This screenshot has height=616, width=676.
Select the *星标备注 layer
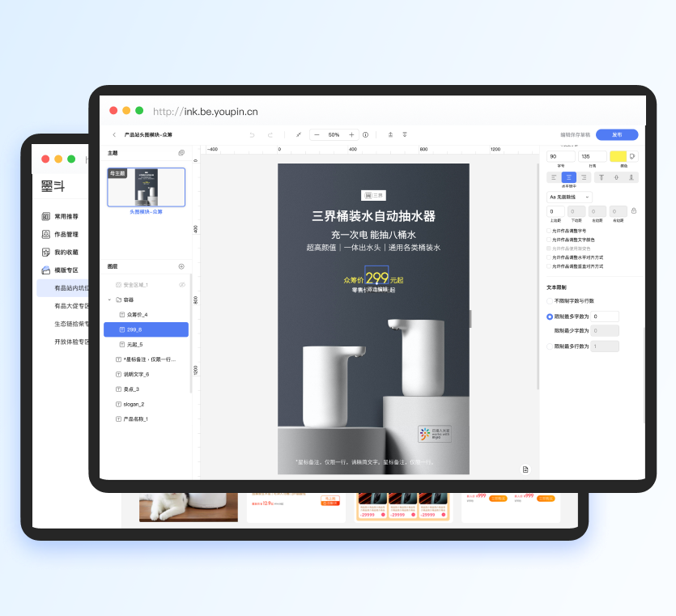point(147,359)
